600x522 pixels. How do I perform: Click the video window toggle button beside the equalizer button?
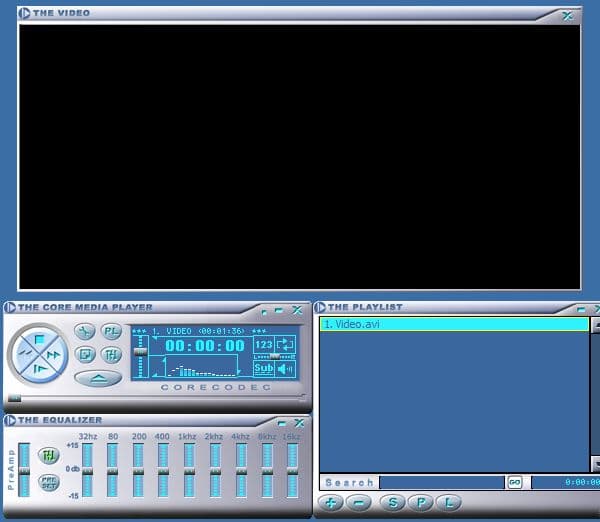(85, 354)
